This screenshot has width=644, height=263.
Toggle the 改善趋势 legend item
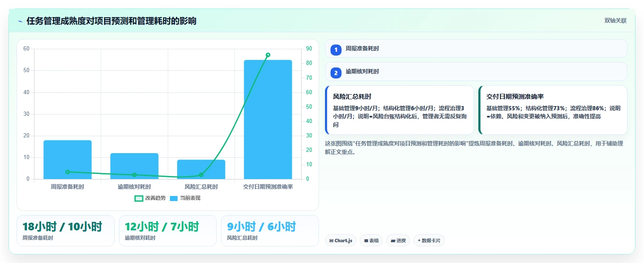pos(150,198)
